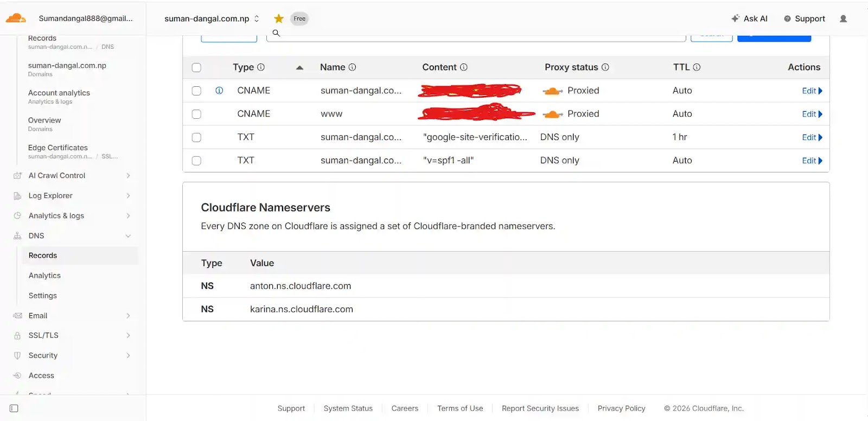Open System Status footer link
Image resolution: width=868 pixels, height=421 pixels.
click(348, 409)
